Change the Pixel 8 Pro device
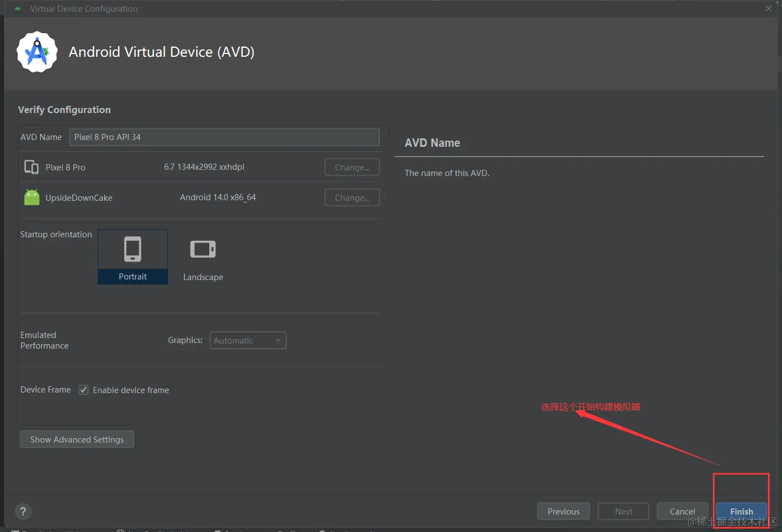782x532 pixels. 352,167
